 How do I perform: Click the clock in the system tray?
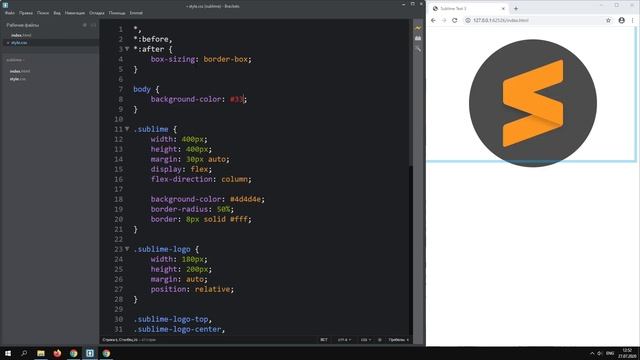pyautogui.click(x=627, y=353)
